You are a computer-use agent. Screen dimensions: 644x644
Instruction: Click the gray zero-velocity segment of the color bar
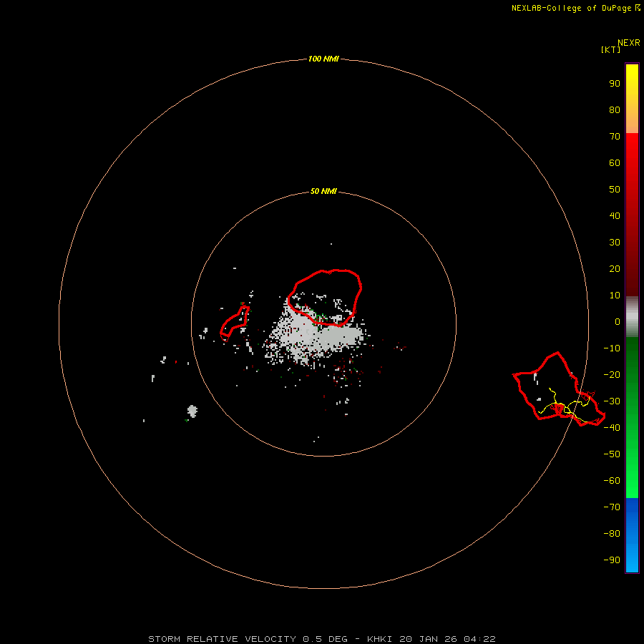click(632, 317)
